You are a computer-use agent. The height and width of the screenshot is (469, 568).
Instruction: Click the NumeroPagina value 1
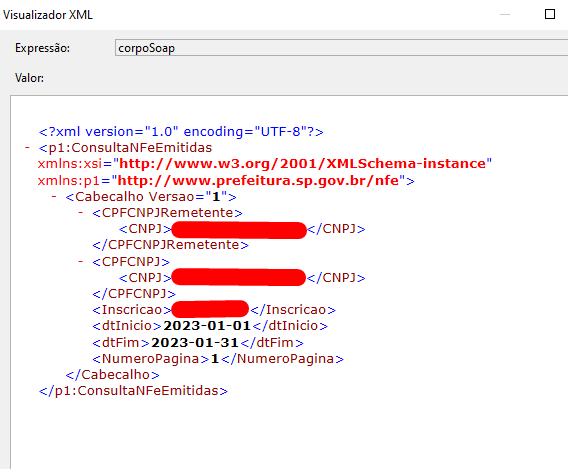click(215, 359)
